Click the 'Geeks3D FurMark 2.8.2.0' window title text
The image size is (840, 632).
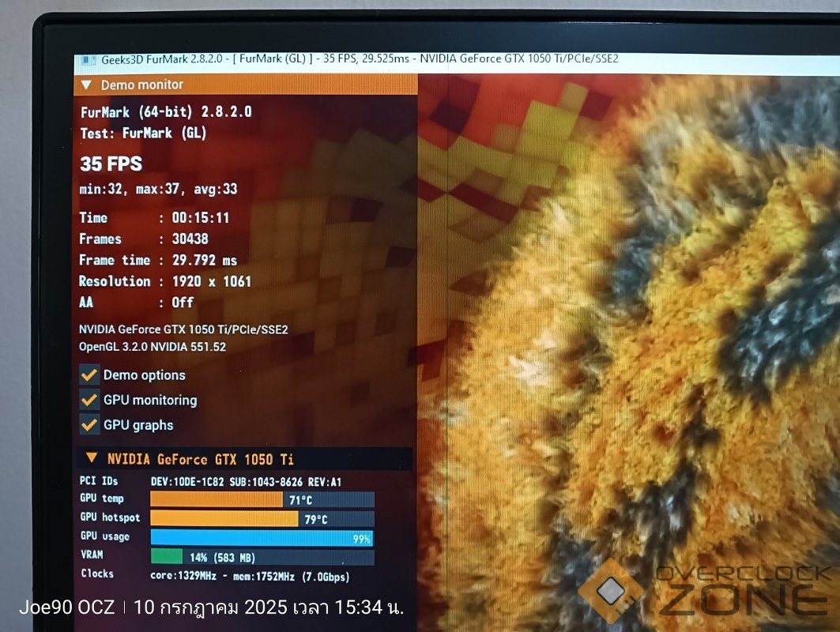162,59
